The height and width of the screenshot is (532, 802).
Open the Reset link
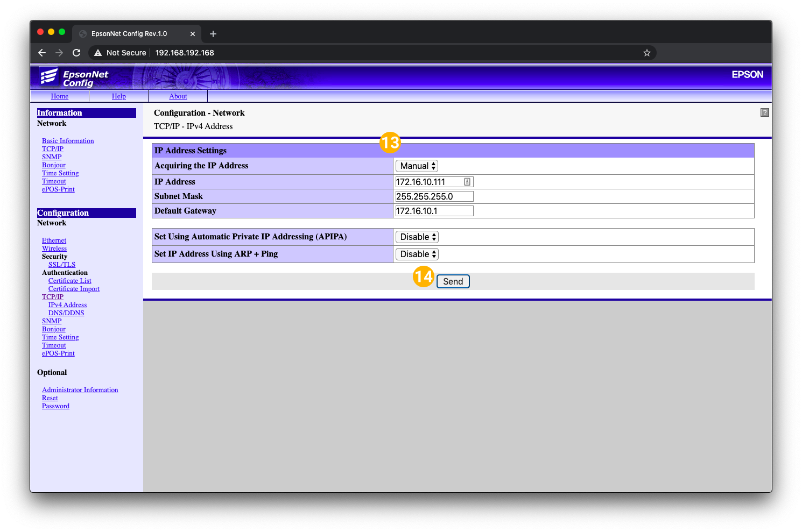pos(50,398)
